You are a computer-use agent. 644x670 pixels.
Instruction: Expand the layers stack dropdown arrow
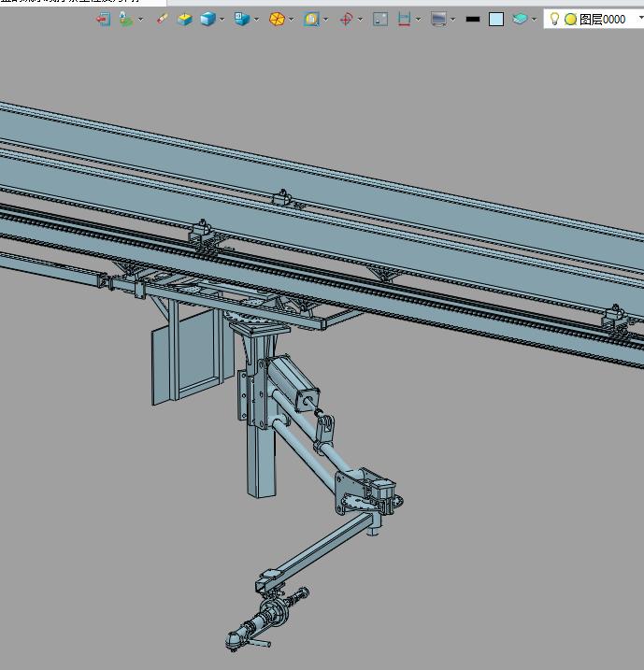[x=534, y=20]
